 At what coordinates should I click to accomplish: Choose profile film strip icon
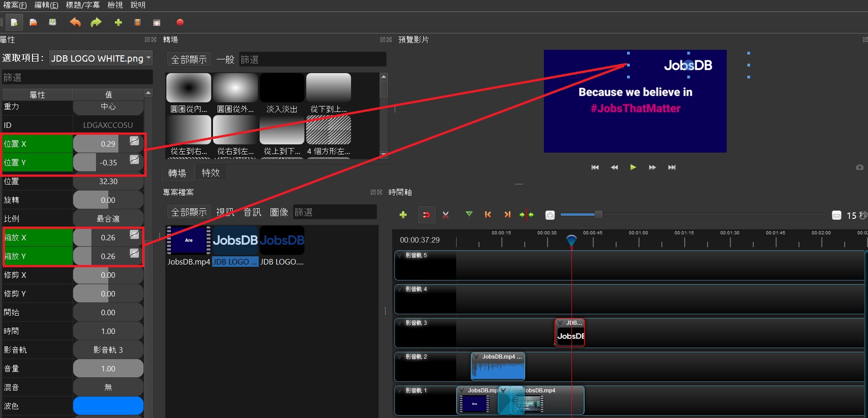coord(138,22)
